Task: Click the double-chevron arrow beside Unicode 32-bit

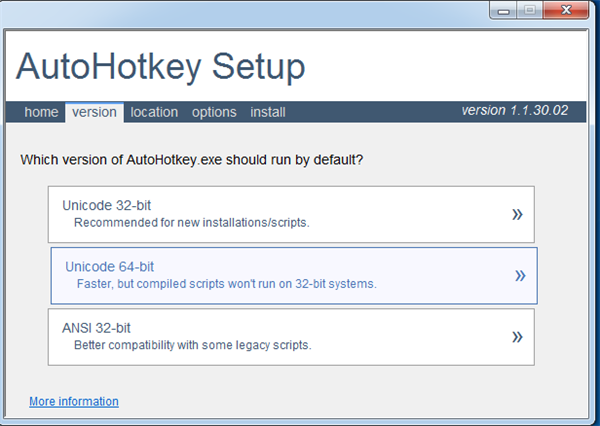Action: [x=517, y=214]
